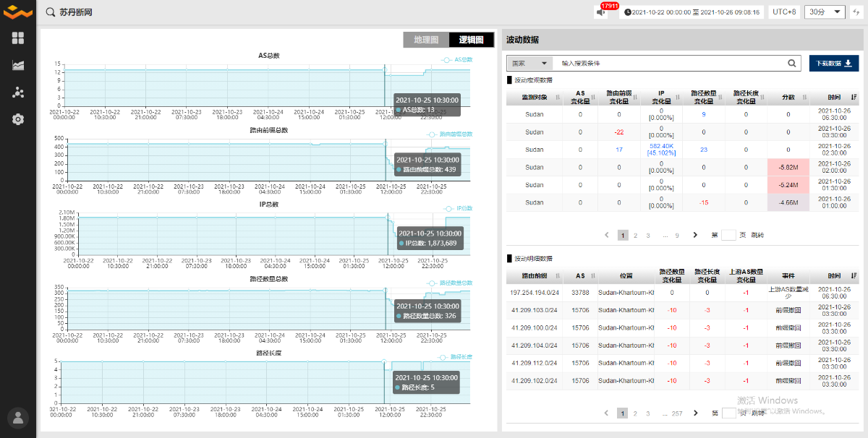This screenshot has height=438, width=868.
Task: Click prefix 41.209.100.0/24 row
Action: (x=535, y=327)
